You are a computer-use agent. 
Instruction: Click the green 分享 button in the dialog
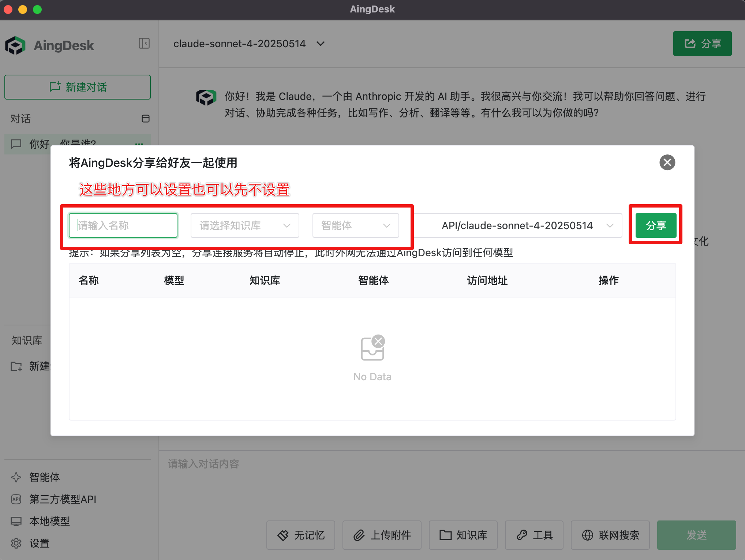(655, 225)
